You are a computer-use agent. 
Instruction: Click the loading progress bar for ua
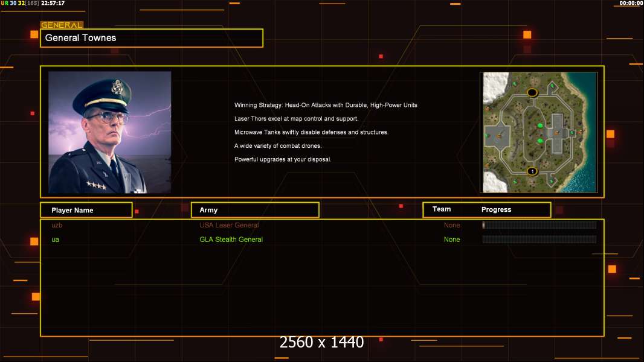(x=539, y=239)
